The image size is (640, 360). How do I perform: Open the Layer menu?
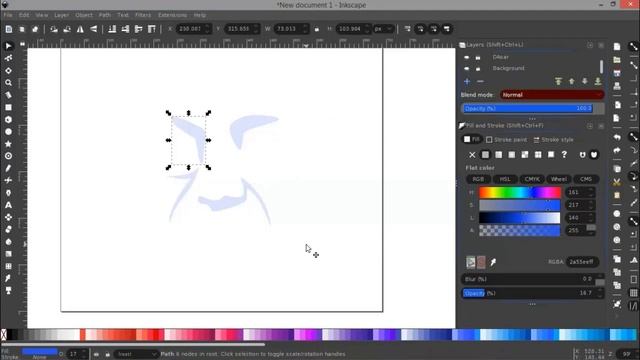62,15
